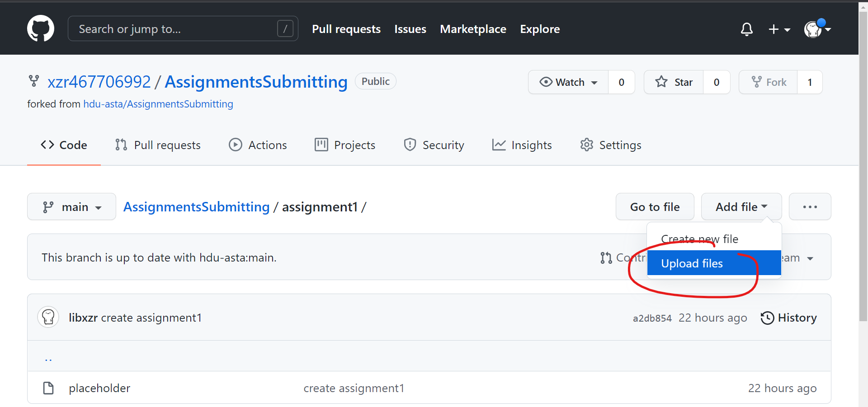This screenshot has width=868, height=407.
Task: Choose Create new file menu entry
Action: click(699, 239)
